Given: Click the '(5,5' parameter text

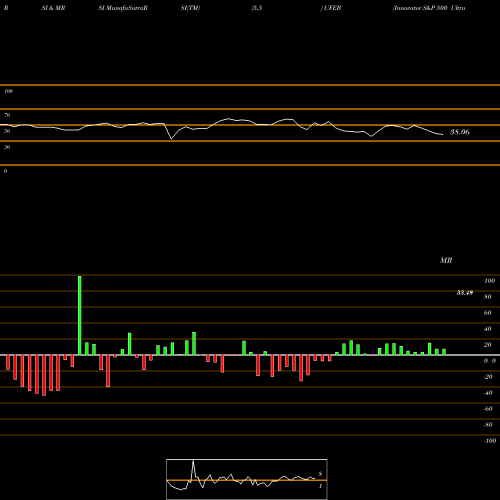Looking at the screenshot, I should 257,8.
